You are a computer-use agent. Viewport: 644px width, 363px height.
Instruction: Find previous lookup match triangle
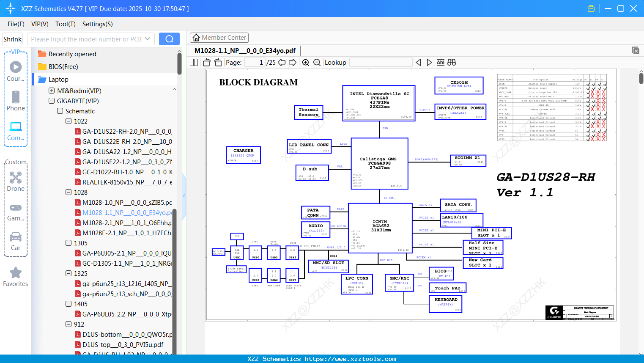(418, 62)
